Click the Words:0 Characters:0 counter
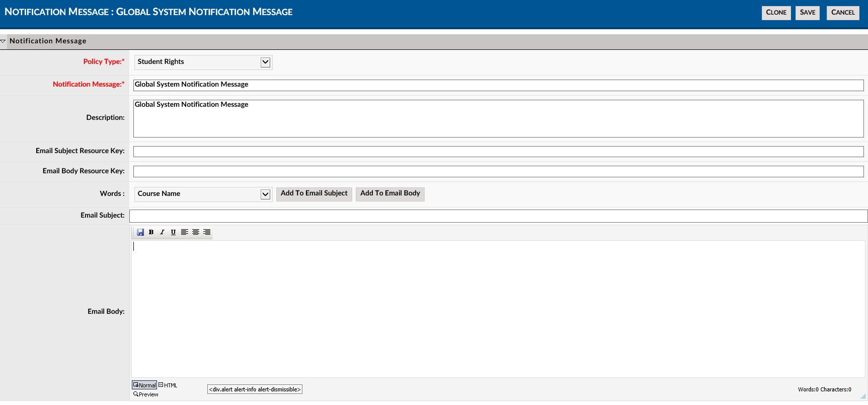The image size is (868, 405). 824,389
